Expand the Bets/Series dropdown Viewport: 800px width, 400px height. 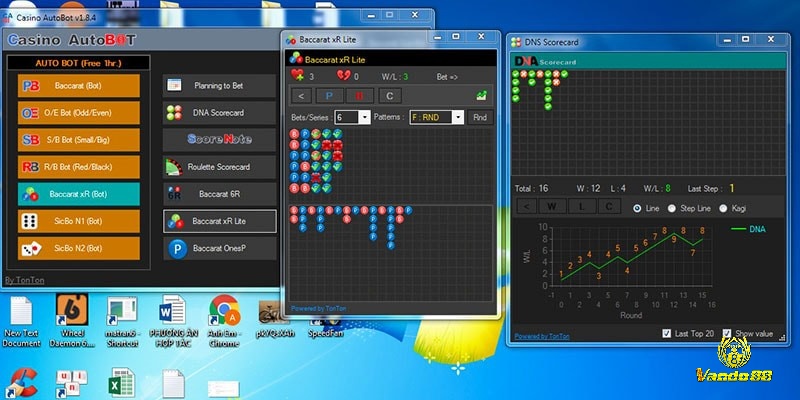point(364,117)
